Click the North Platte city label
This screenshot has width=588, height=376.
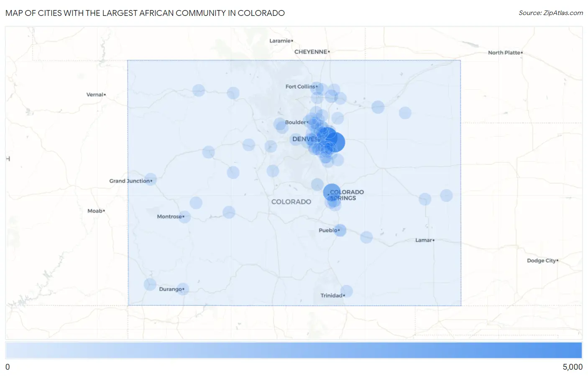pos(505,53)
